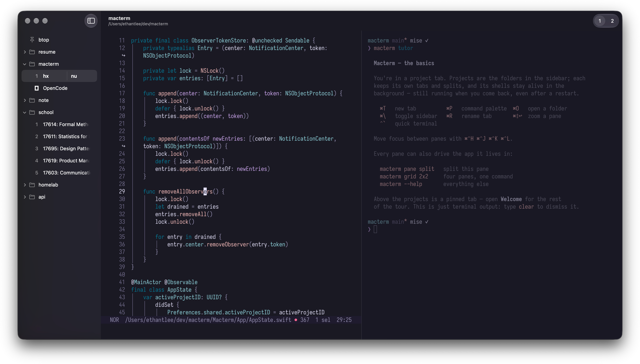Click the modified-file red dot in the status line

click(x=296, y=320)
